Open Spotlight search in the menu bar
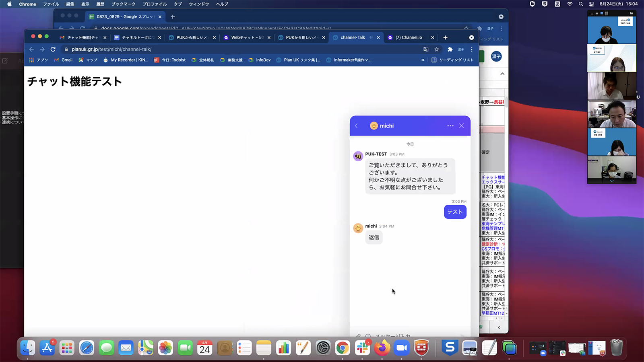This screenshot has width=644, height=362. 581,4
